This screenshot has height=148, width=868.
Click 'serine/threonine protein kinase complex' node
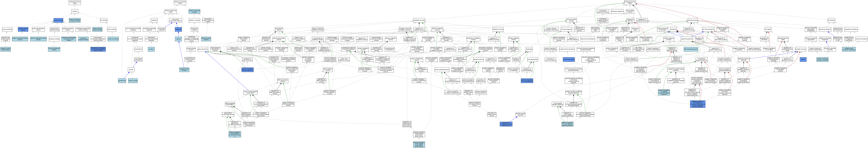(x=190, y=59)
